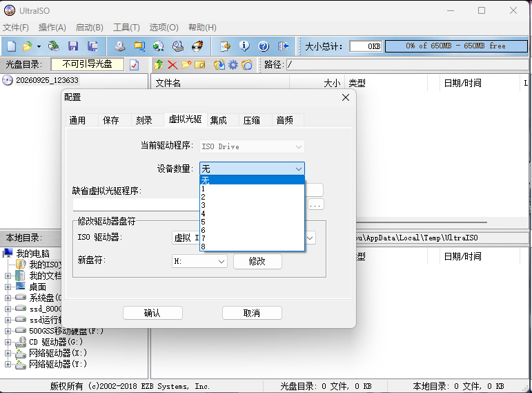Open the 工具(T) menu
The width and height of the screenshot is (532, 393).
click(x=126, y=28)
